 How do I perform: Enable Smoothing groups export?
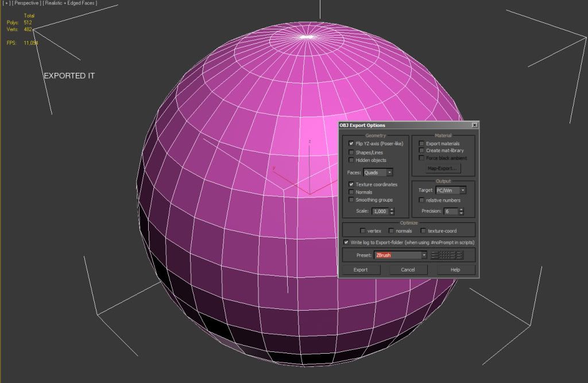click(350, 200)
